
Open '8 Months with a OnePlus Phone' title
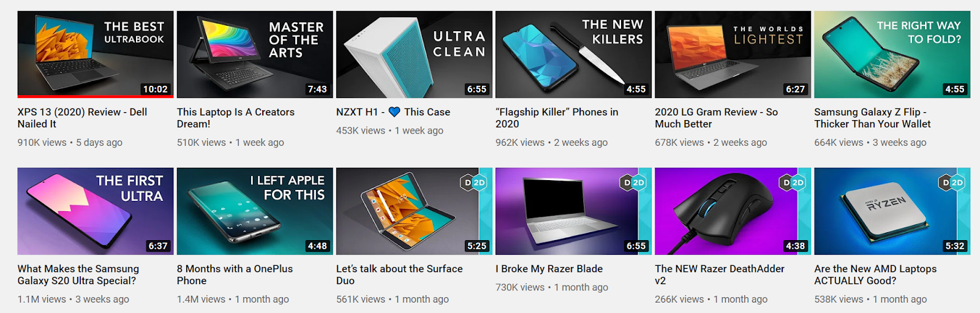click(235, 274)
